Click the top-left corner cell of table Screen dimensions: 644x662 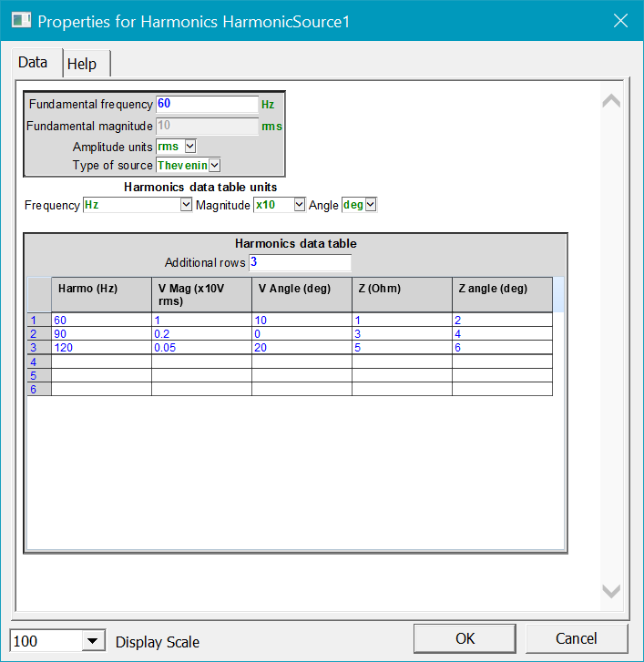pyautogui.click(x=39, y=295)
